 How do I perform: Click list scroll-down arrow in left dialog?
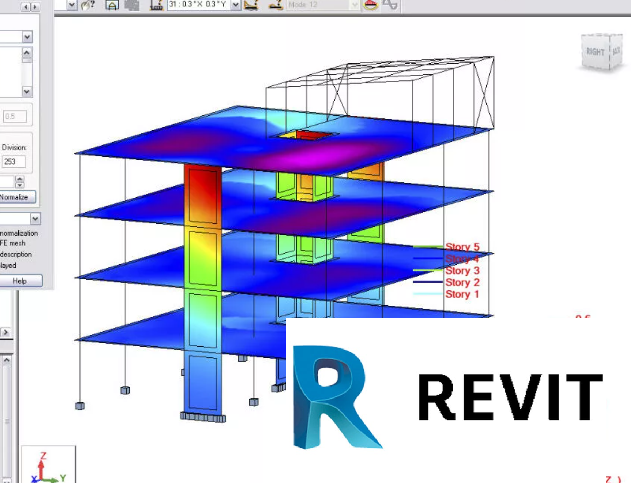[x=27, y=91]
